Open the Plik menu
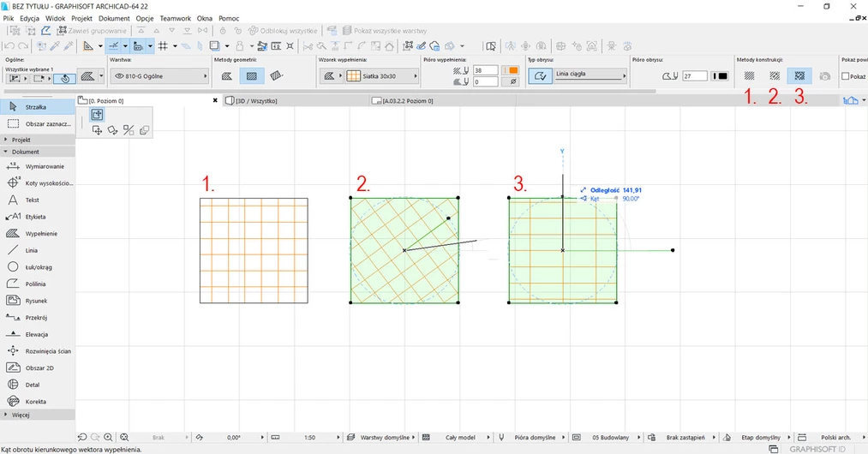868x454 pixels. (9, 18)
